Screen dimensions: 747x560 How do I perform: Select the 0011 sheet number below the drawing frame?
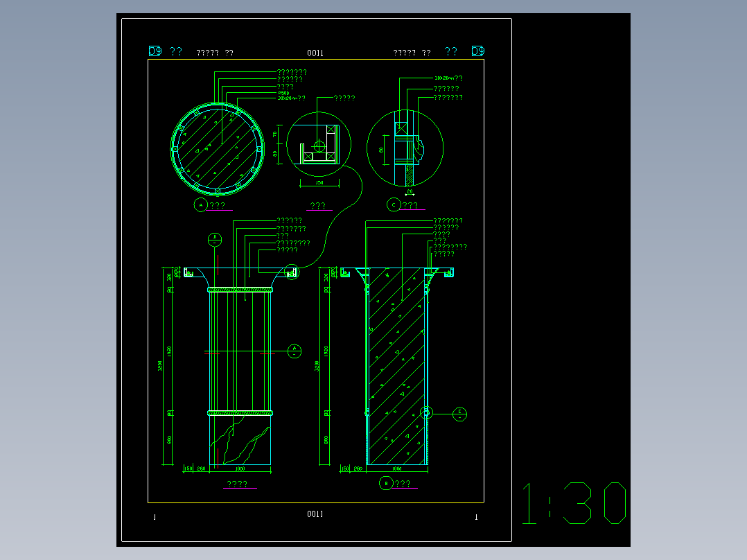tap(315, 514)
